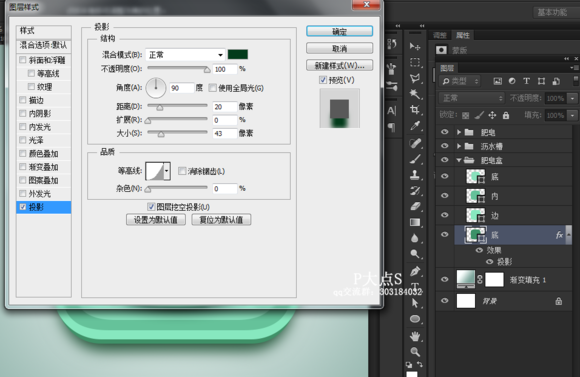Select the History Brush tool
The height and width of the screenshot is (377, 580).
(x=415, y=191)
